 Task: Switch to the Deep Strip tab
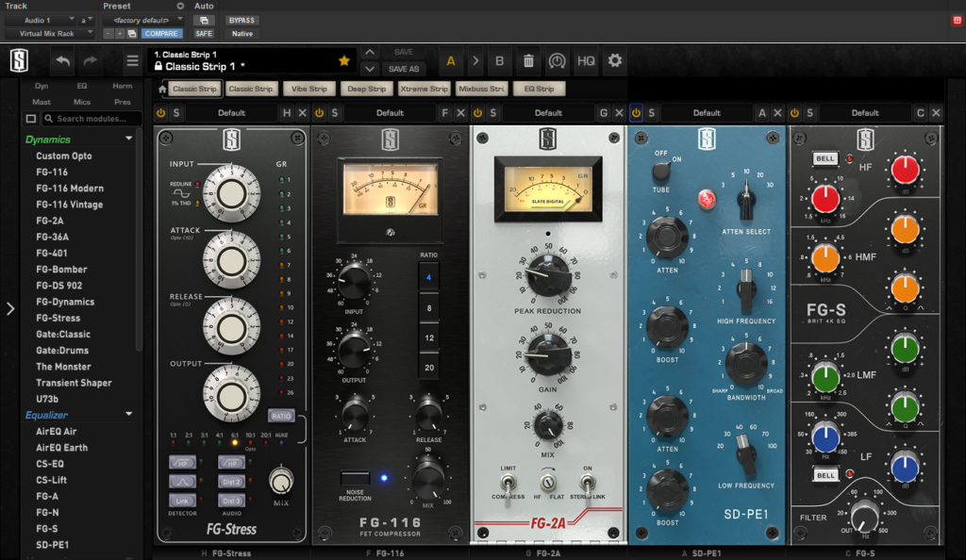click(x=367, y=90)
